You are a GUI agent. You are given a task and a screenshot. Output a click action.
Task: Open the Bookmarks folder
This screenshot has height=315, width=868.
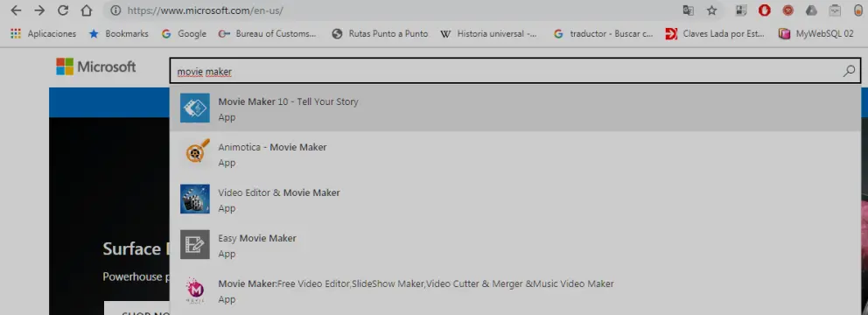tap(119, 34)
